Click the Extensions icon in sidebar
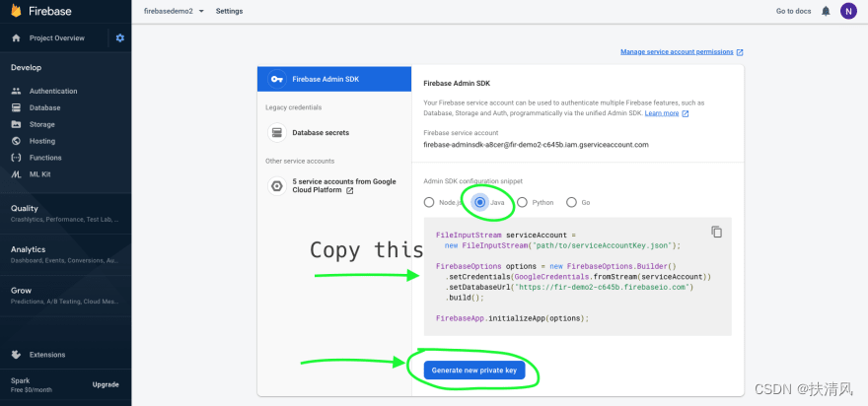The image size is (868, 406). coord(16,355)
